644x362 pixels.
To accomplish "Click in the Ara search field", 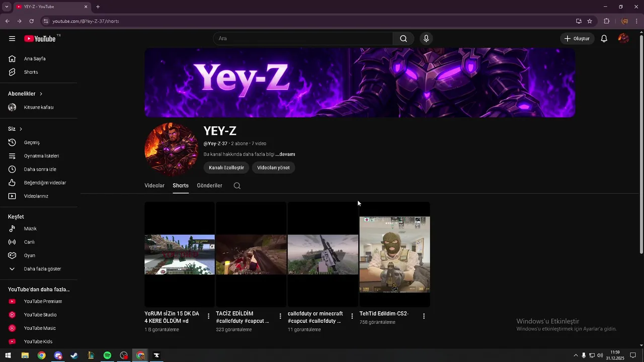I will pyautogui.click(x=303, y=39).
